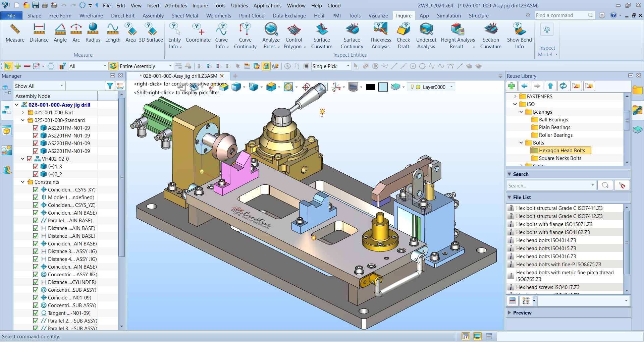
Task: Click the Distance measurement tool
Action: (39, 33)
